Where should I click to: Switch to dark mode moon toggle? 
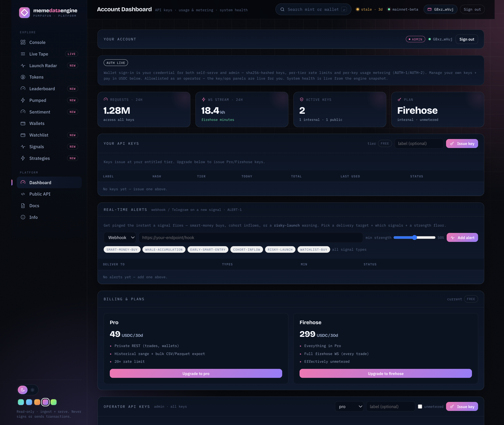tap(23, 390)
